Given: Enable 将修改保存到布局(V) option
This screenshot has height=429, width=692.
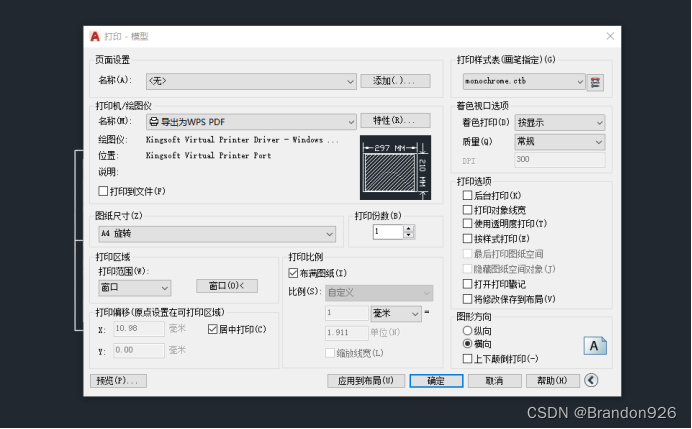Looking at the screenshot, I should 467,299.
